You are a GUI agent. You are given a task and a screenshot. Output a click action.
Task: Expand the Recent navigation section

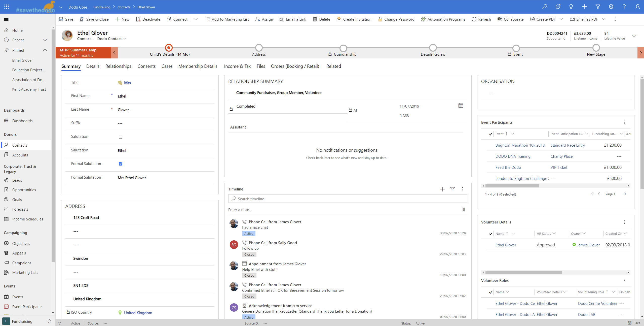tap(45, 40)
